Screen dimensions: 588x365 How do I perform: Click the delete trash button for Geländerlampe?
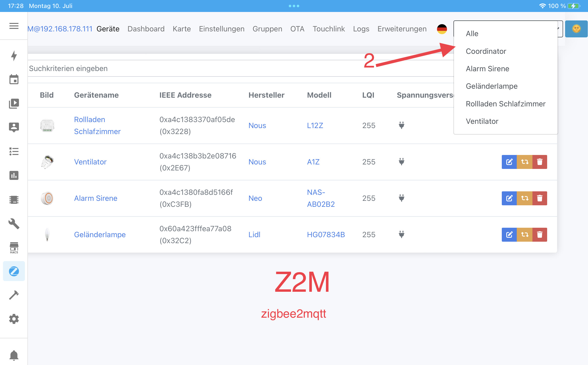[540, 235]
